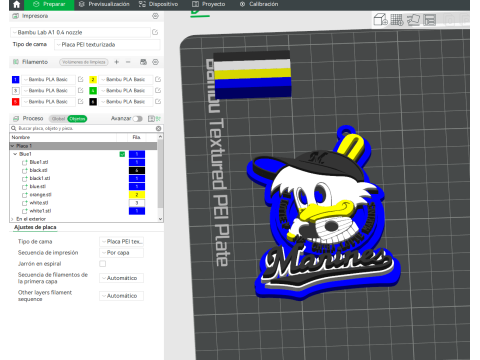The height and width of the screenshot is (360, 480).
Task: Open filament 1 Bambu PLA Basic dropdown
Action: 49,79
